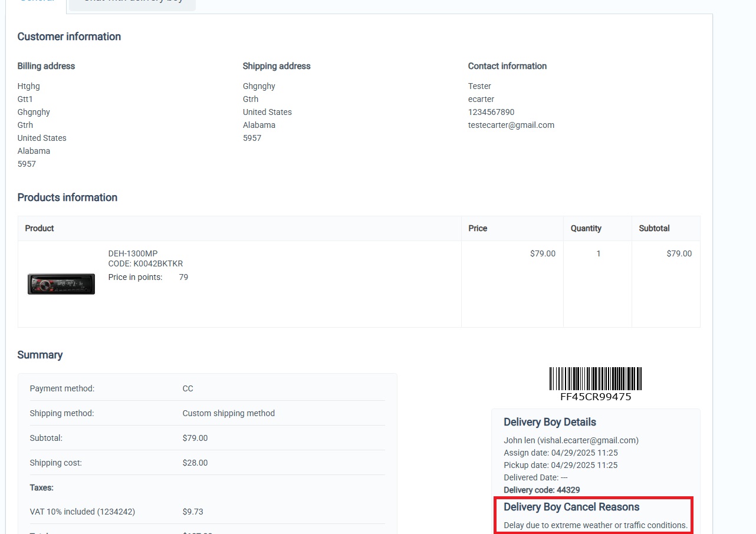Click the Subtotal column header
This screenshot has width=756, height=534.
[654, 228]
